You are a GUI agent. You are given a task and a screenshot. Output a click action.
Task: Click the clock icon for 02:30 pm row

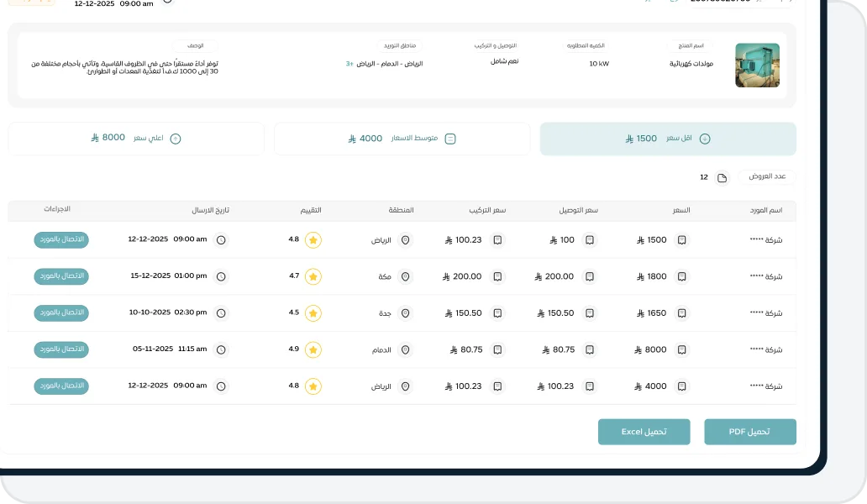[x=221, y=313]
